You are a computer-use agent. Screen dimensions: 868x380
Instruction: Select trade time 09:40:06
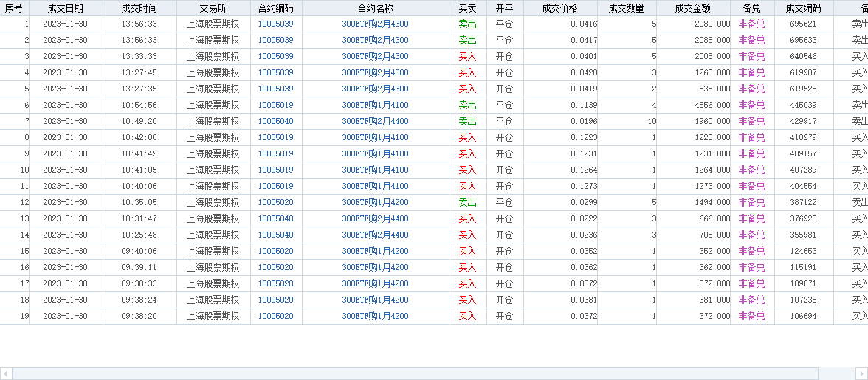[x=139, y=251]
